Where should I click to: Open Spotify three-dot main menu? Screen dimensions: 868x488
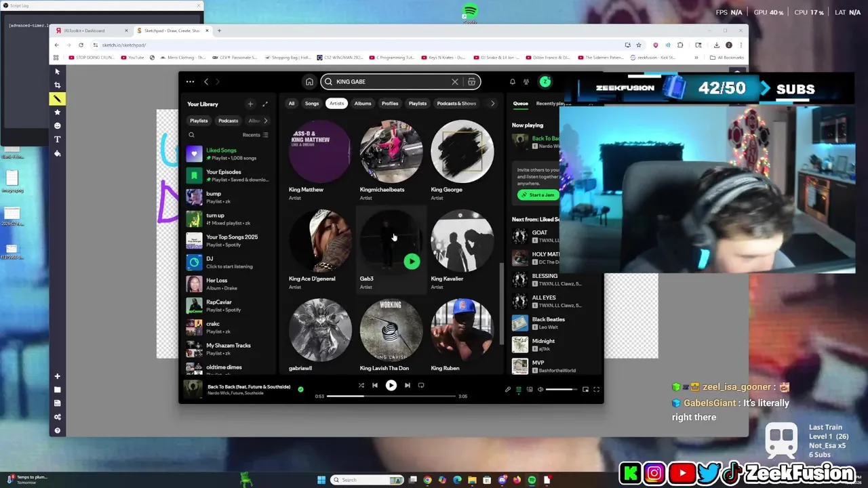tap(190, 81)
